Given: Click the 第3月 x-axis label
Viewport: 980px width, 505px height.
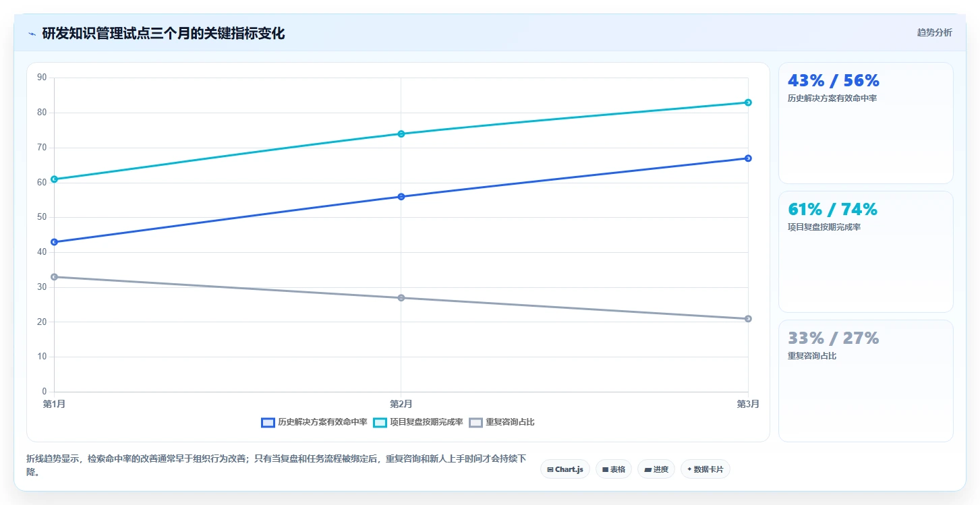Looking at the screenshot, I should (x=748, y=404).
